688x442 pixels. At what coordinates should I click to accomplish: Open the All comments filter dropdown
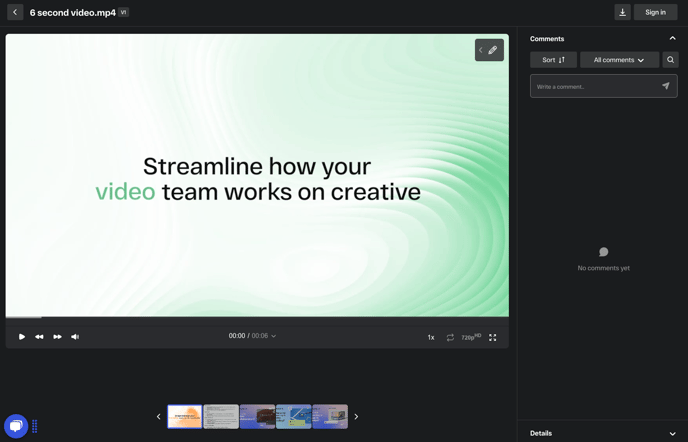coord(619,60)
